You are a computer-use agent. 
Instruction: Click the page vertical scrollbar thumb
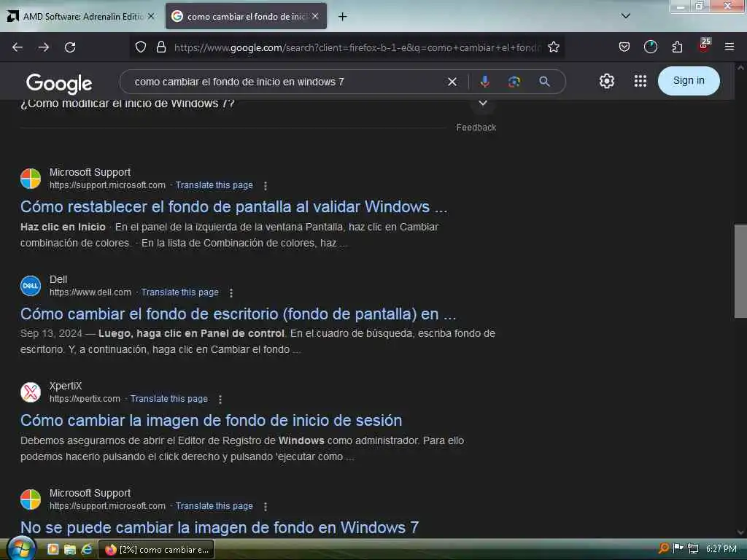click(740, 271)
